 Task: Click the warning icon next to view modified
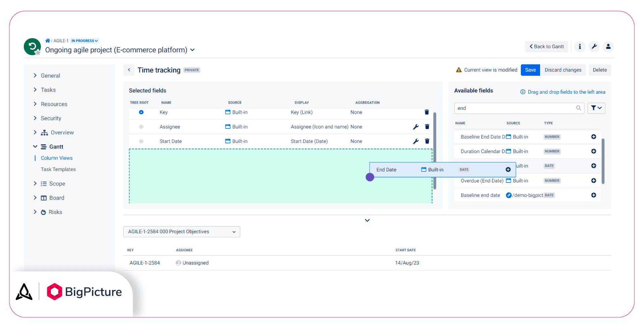pos(459,70)
